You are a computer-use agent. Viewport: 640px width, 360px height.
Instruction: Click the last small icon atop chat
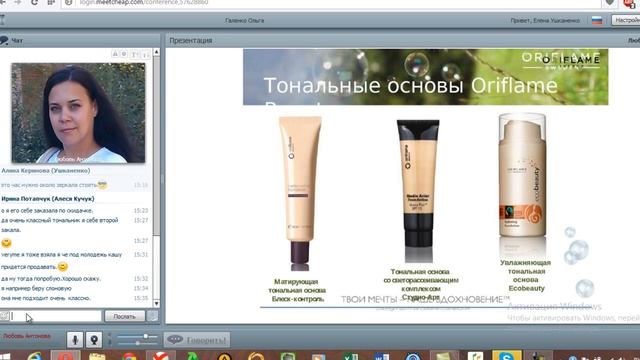pyautogui.click(x=146, y=54)
